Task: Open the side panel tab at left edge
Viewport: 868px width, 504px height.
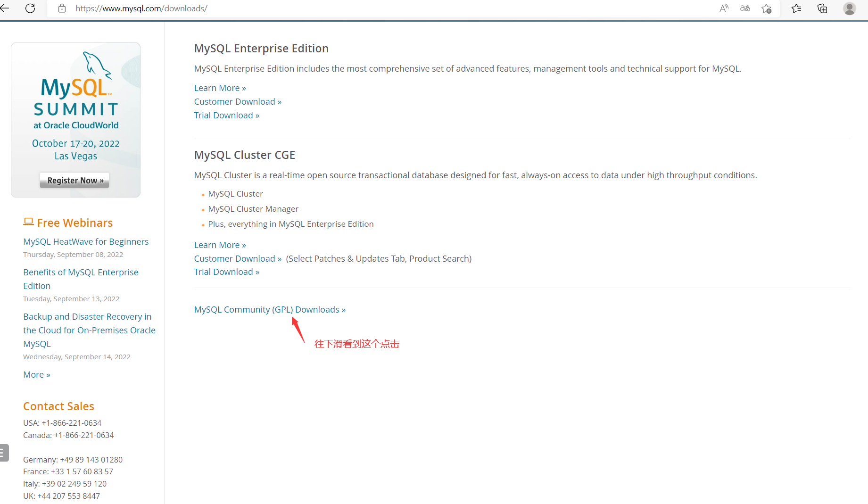Action: coord(4,453)
